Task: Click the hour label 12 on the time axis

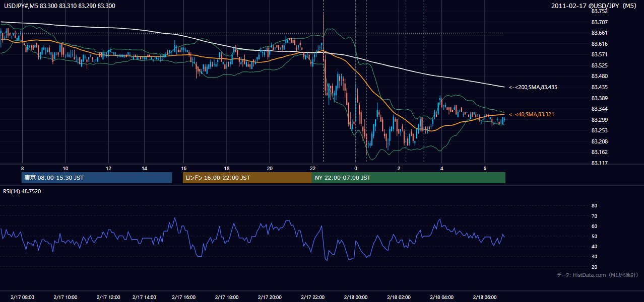Action: coord(109,168)
